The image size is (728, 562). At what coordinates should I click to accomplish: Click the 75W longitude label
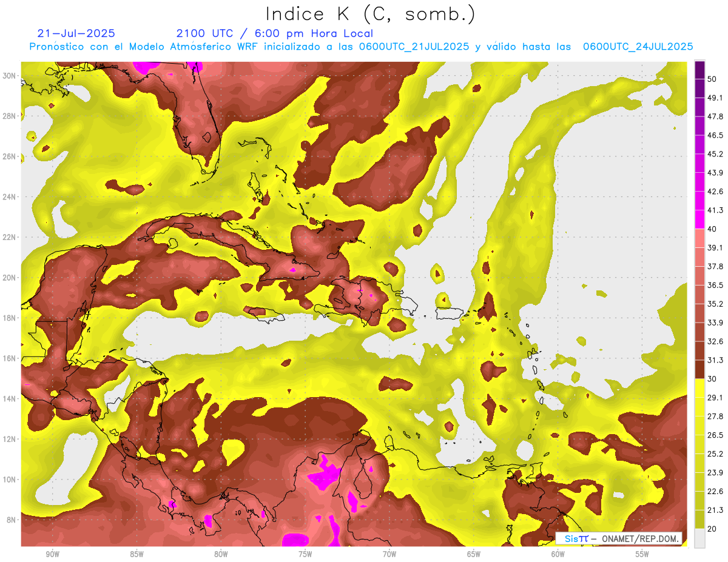(x=305, y=554)
